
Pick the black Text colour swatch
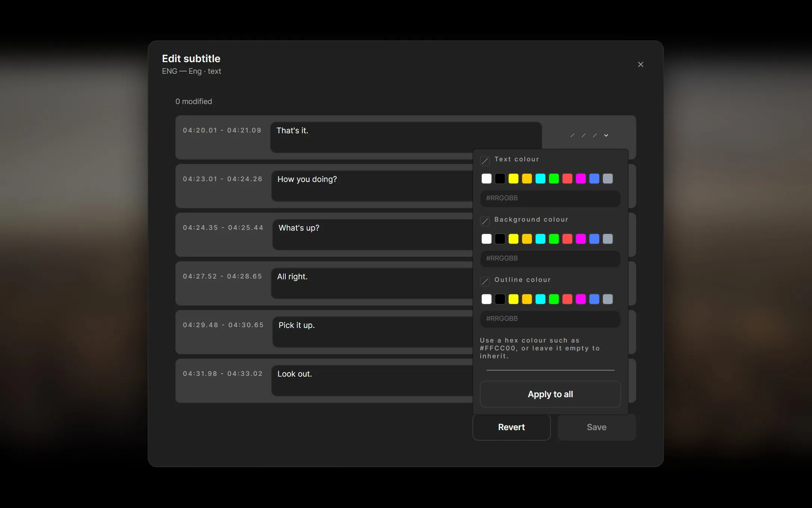500,179
